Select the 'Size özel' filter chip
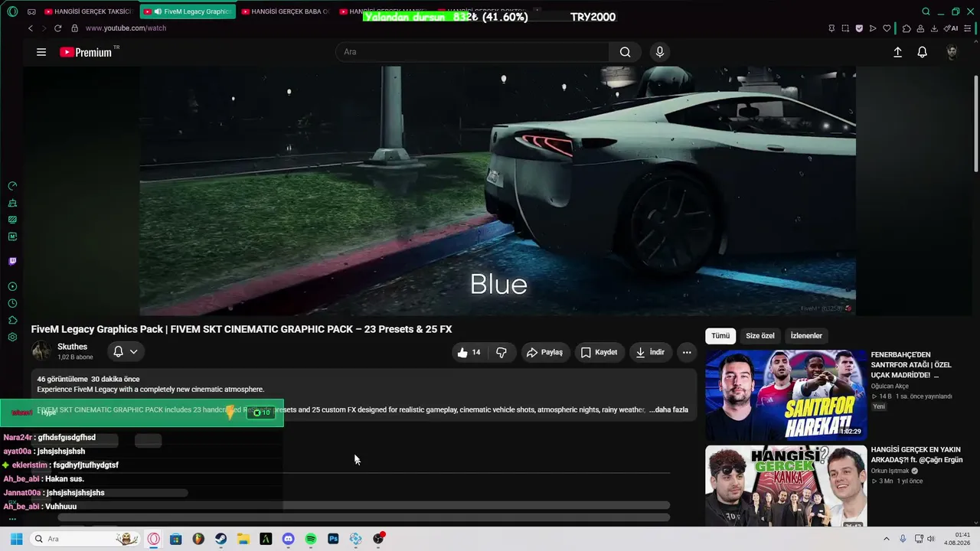 coord(760,336)
